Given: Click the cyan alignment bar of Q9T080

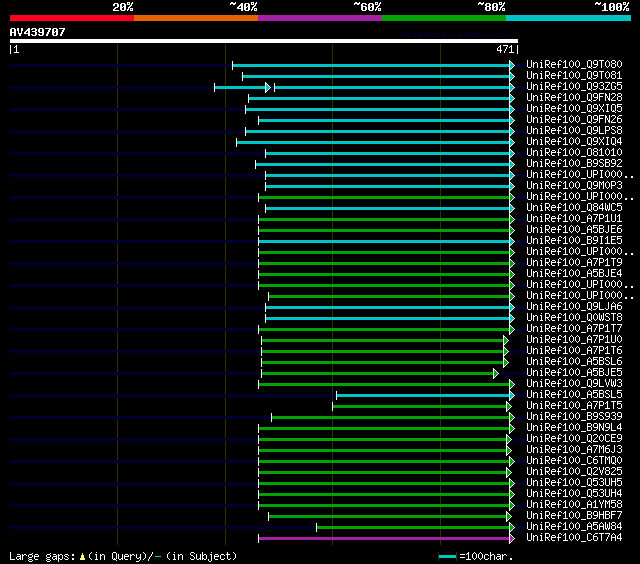Looking at the screenshot, I should (371, 65).
